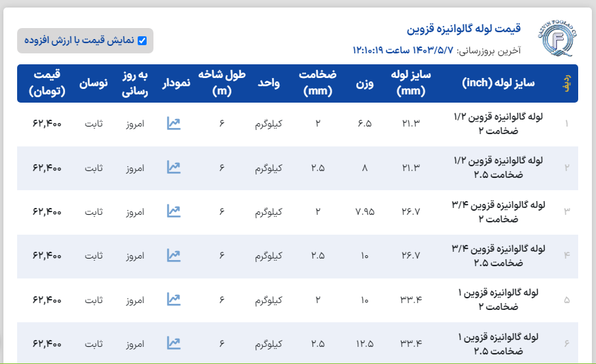Click the وزن column header
The height and width of the screenshot is (364, 596).
click(364, 83)
